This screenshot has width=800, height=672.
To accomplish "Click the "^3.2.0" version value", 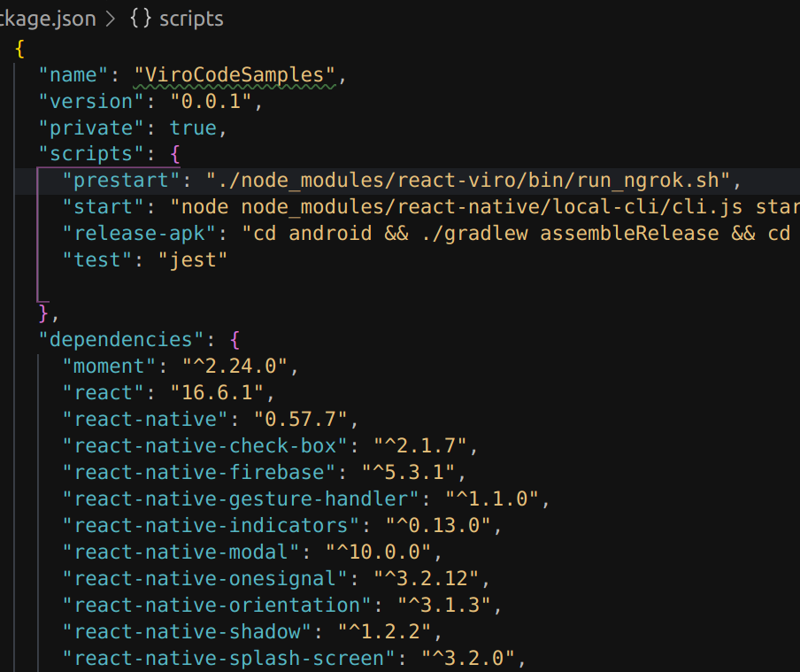I will tap(468, 658).
